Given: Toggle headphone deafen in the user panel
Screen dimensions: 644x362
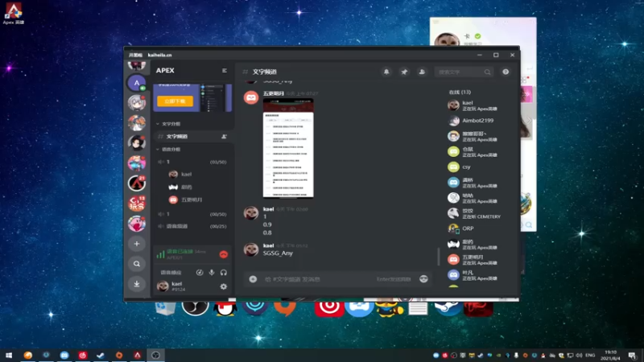Looking at the screenshot, I should [x=224, y=273].
